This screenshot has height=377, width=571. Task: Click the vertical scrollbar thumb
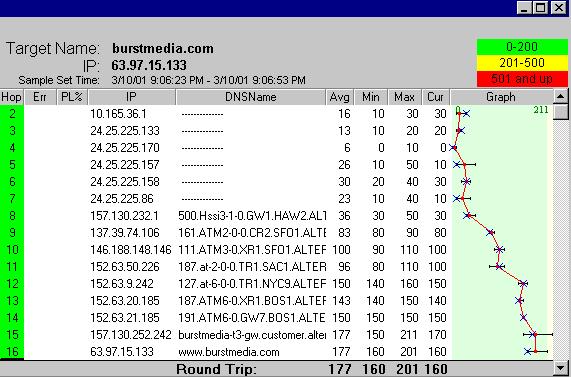coord(560,111)
